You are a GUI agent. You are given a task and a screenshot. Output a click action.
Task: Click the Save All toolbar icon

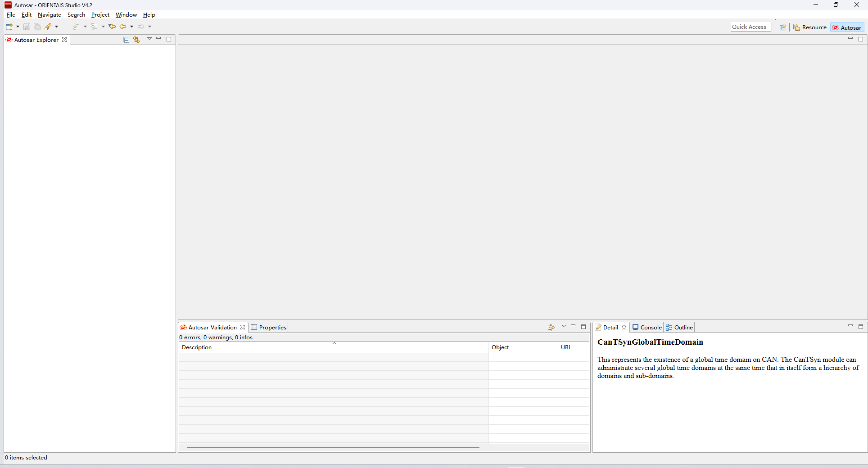click(37, 27)
